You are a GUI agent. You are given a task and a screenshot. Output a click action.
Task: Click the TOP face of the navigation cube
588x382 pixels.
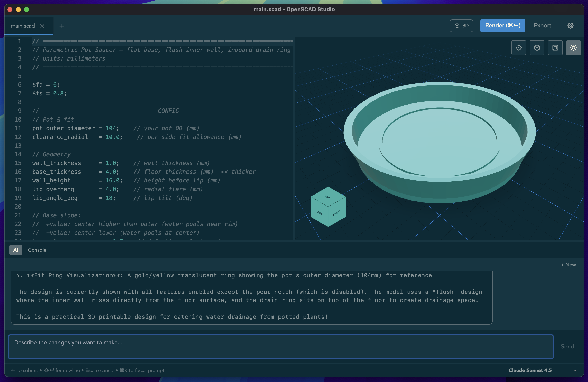(328, 197)
